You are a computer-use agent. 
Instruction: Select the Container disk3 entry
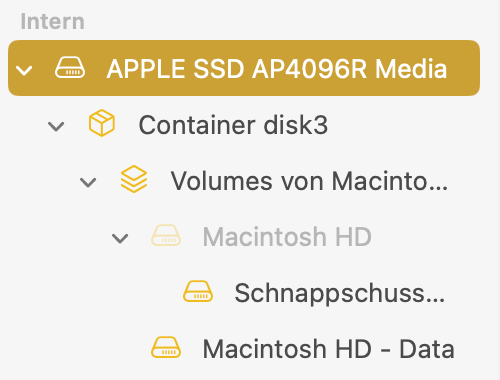tap(233, 125)
